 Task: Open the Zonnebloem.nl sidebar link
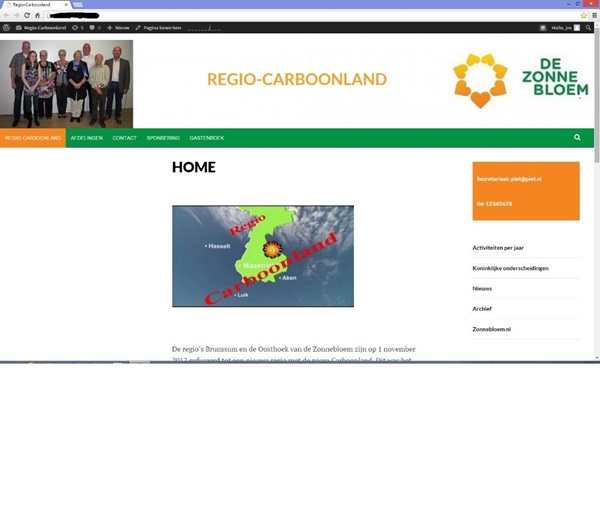click(x=491, y=329)
